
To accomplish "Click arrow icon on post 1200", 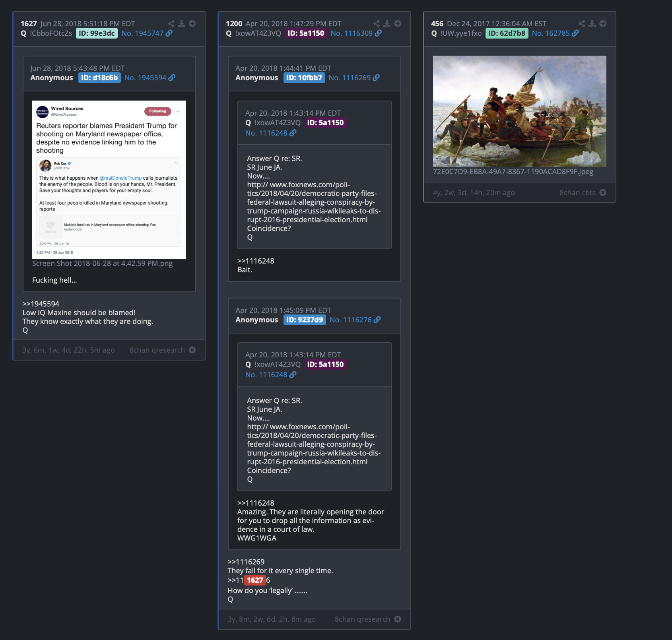I will (x=398, y=23).
